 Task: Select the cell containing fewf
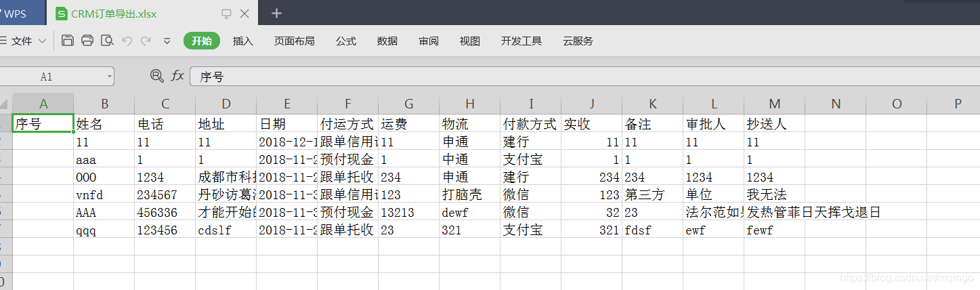pyautogui.click(x=775, y=230)
